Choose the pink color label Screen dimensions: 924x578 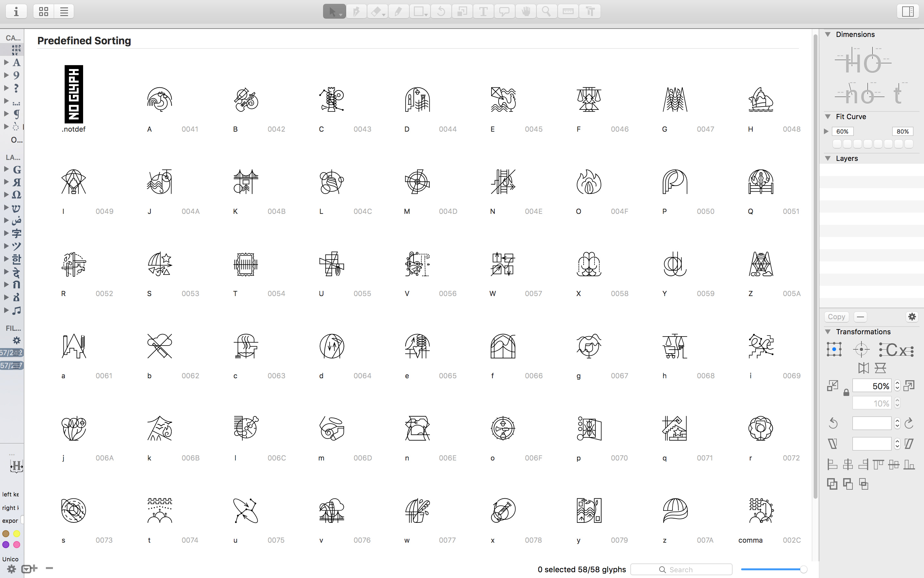[17, 545]
